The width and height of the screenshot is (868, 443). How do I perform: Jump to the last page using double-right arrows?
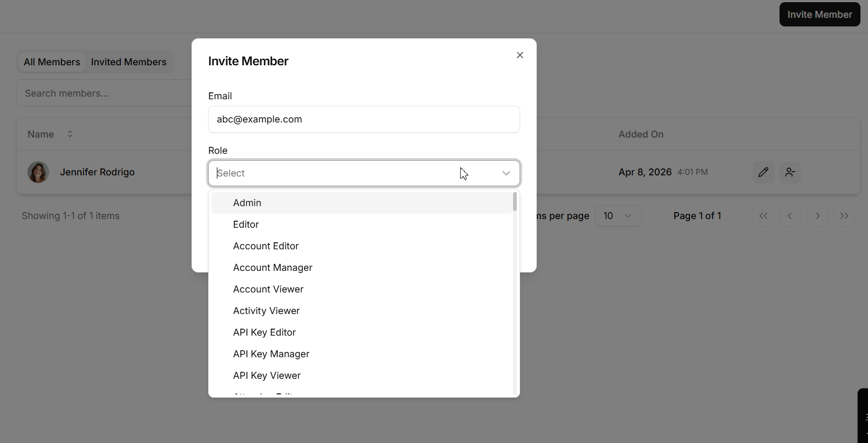[844, 216]
